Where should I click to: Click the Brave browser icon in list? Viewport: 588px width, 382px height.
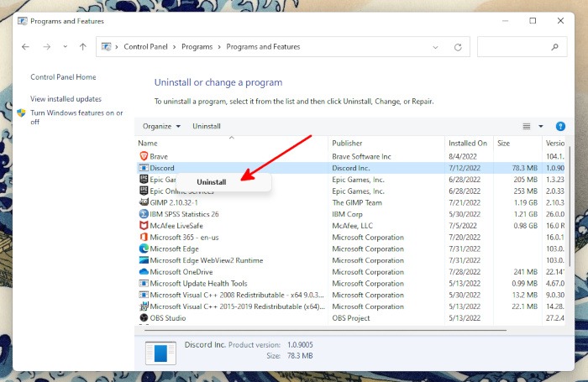point(144,156)
